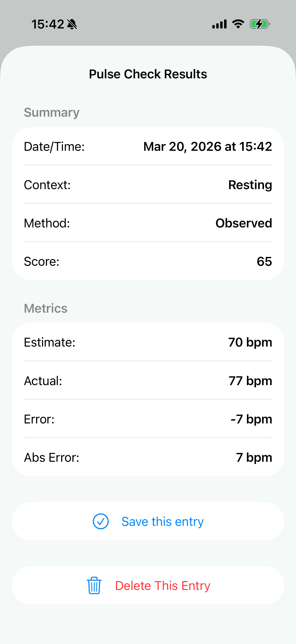Tap the Metrics section header
Viewport: 296px width, 644px height.
click(45, 308)
